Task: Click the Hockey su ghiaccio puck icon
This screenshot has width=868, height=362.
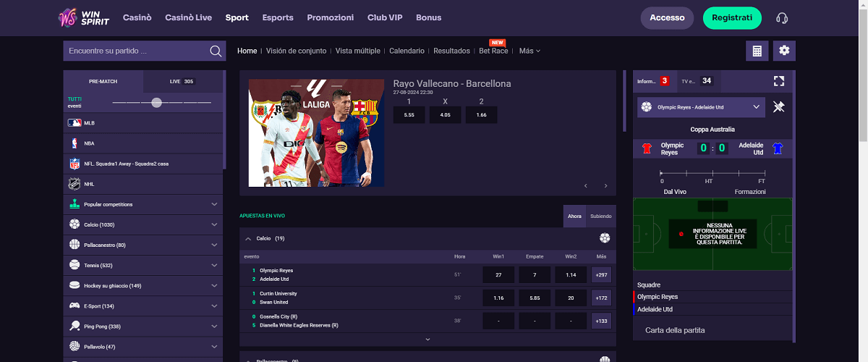Action: click(x=74, y=285)
